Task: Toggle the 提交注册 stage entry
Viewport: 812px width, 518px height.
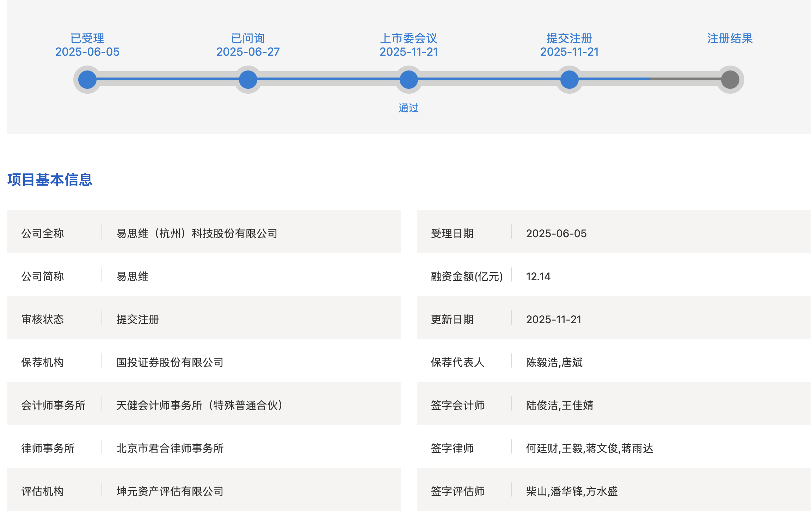Action: point(569,39)
